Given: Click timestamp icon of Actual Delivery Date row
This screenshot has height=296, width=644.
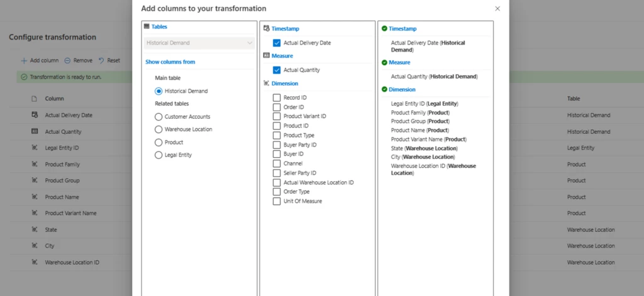Looking at the screenshot, I should (35, 115).
